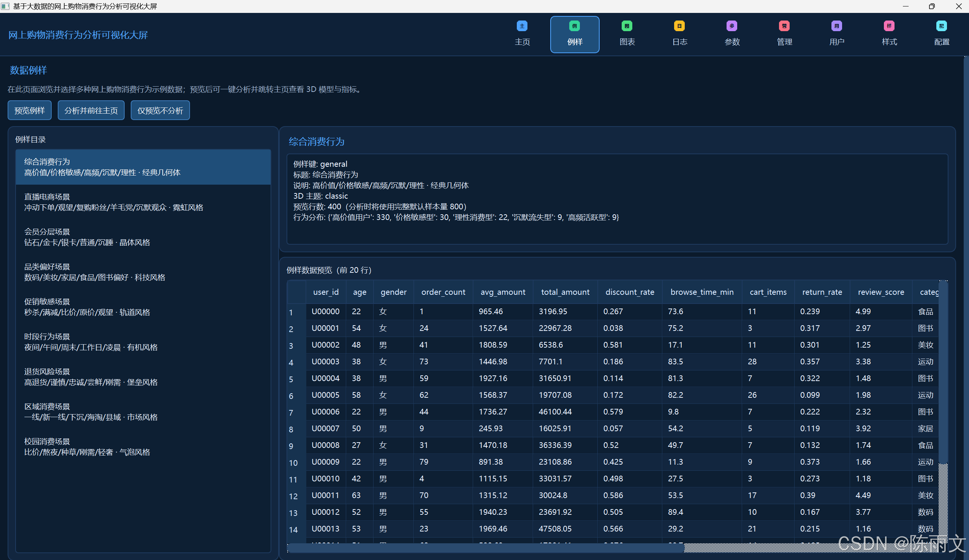Click the total_amount cell 36336.39
This screenshot has height=560, width=969.
tap(565, 446)
